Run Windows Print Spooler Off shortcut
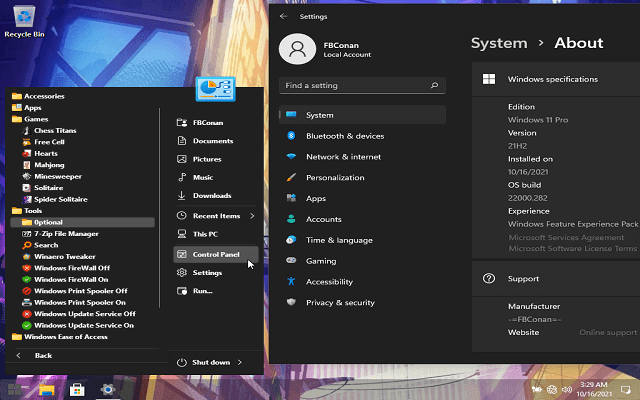The image size is (640, 400). point(75,291)
